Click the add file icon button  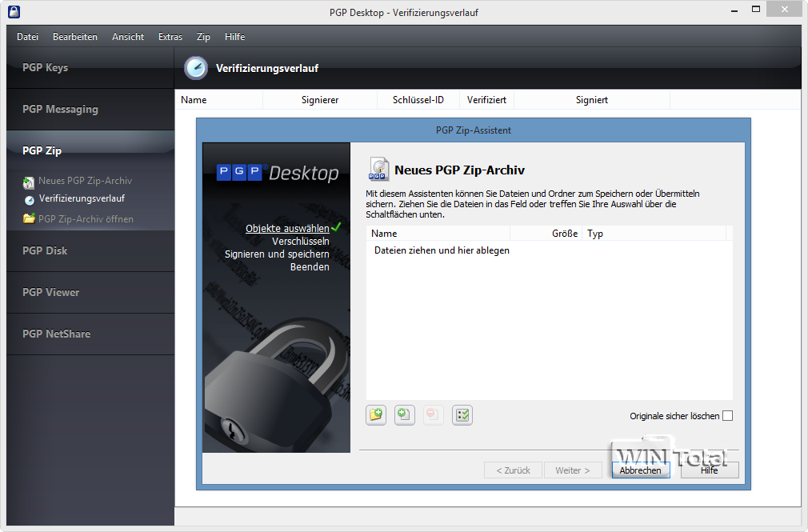(x=405, y=414)
